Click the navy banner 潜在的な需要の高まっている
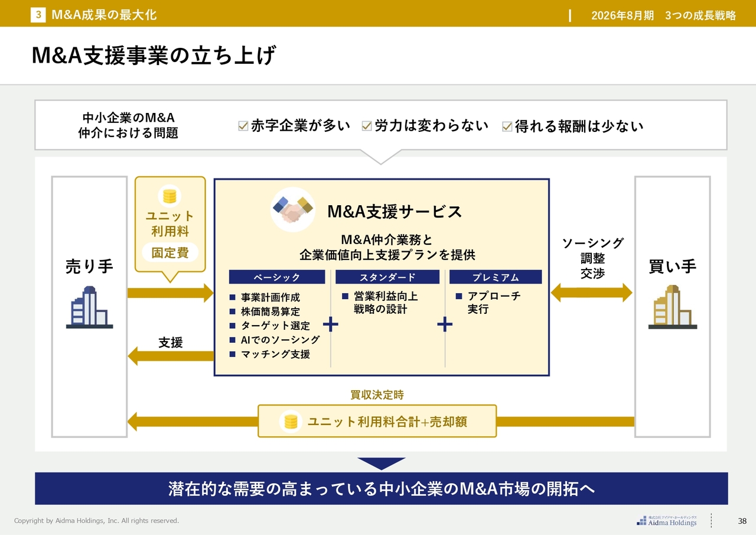Screen dimensions: 756x535 (381, 489)
